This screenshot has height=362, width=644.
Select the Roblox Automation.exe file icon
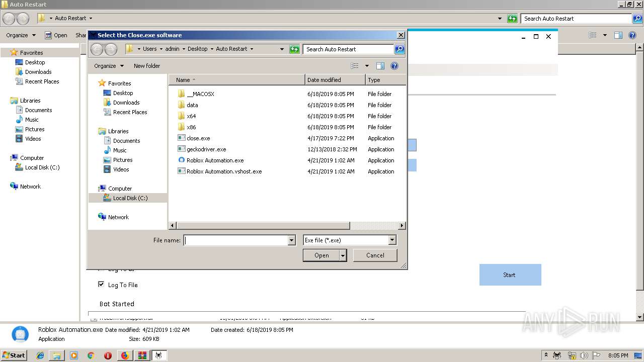coord(181,160)
